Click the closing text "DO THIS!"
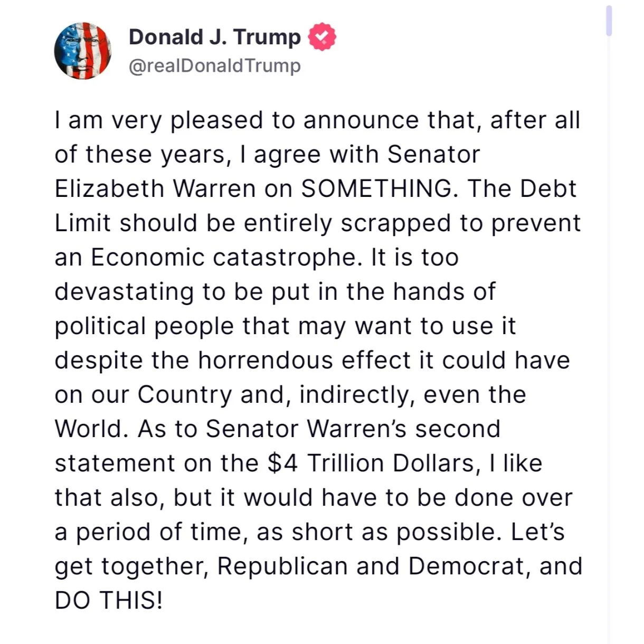644x644 pixels. pyautogui.click(x=109, y=601)
